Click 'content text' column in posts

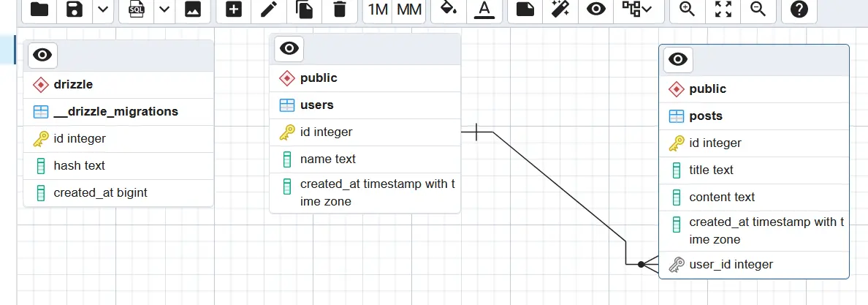[x=754, y=197]
